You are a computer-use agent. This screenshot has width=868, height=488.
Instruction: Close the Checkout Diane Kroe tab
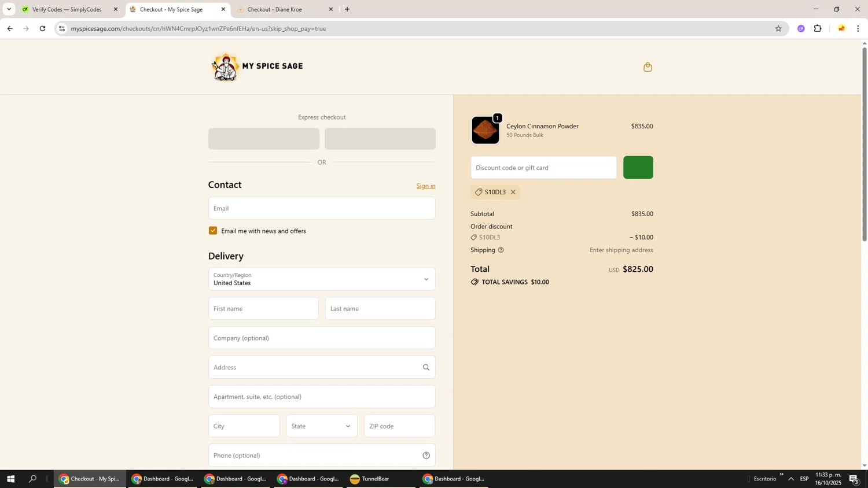click(331, 9)
